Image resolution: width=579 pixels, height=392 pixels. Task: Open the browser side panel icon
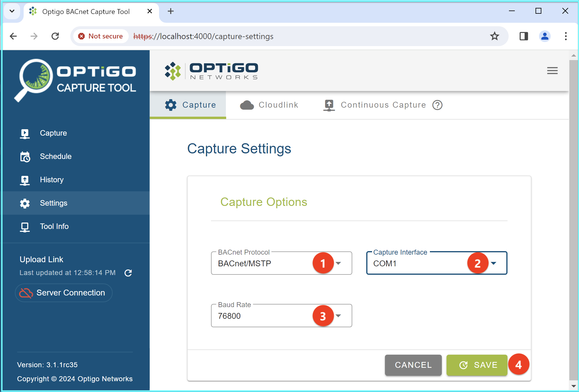point(524,36)
